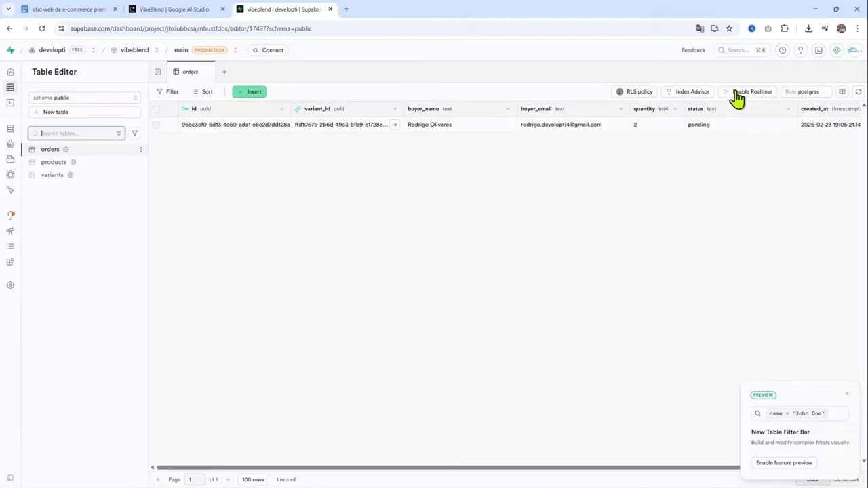Refresh the table data with the refresh icon

tap(859, 91)
